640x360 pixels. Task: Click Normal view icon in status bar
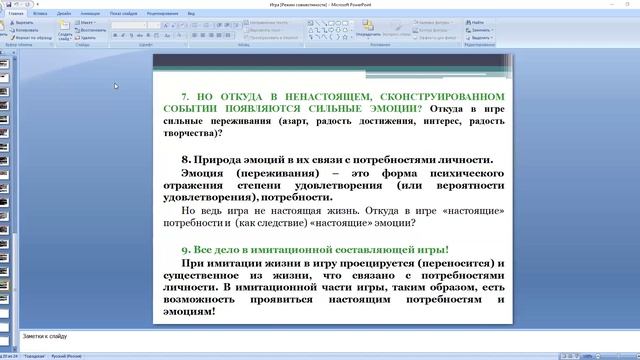pyautogui.click(x=563, y=356)
